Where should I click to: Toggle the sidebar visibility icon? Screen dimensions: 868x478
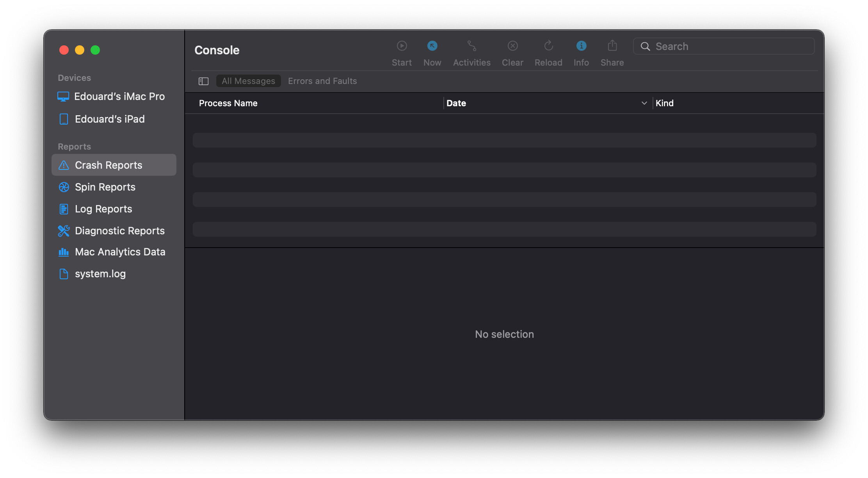(x=203, y=81)
